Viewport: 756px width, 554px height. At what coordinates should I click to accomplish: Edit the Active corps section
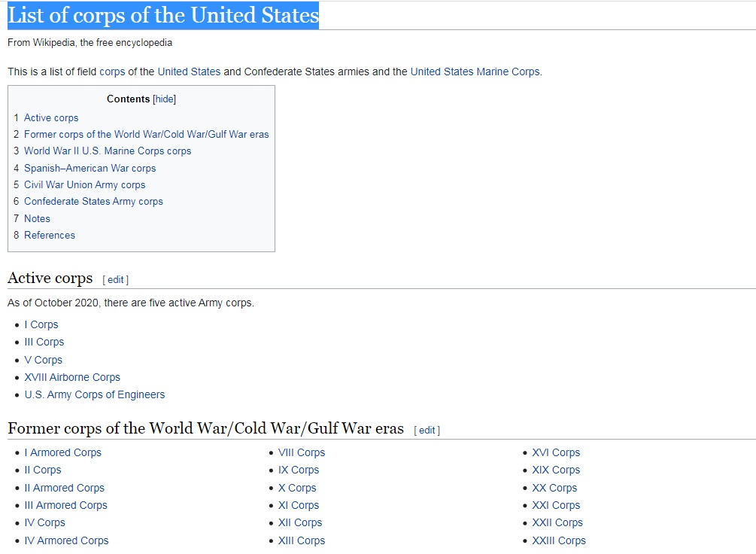[x=115, y=279]
